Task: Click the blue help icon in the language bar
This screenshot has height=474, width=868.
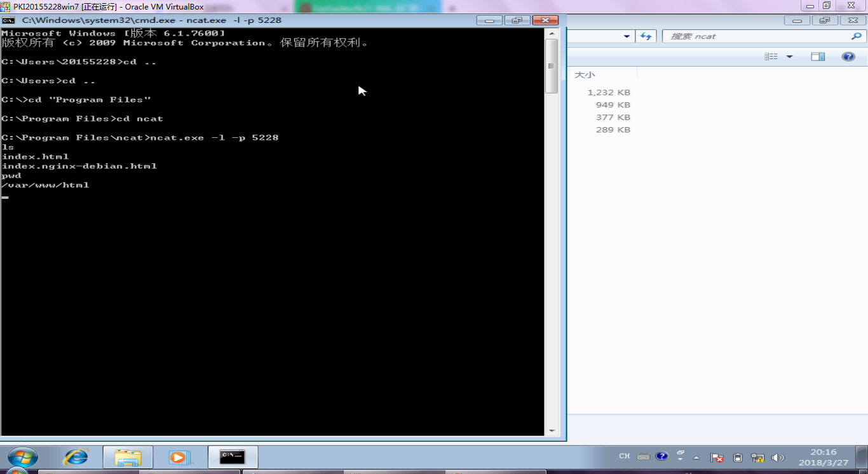Action: tap(661, 456)
